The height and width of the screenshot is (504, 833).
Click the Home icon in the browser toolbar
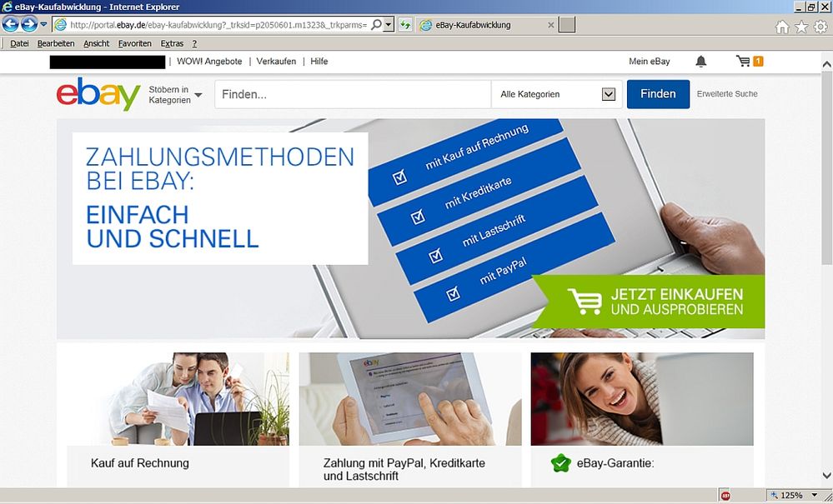point(781,26)
